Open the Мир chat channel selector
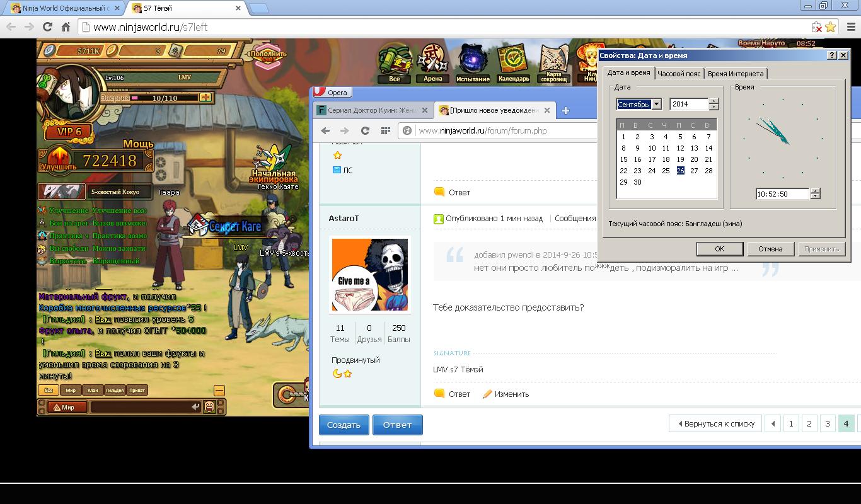 coord(67,407)
